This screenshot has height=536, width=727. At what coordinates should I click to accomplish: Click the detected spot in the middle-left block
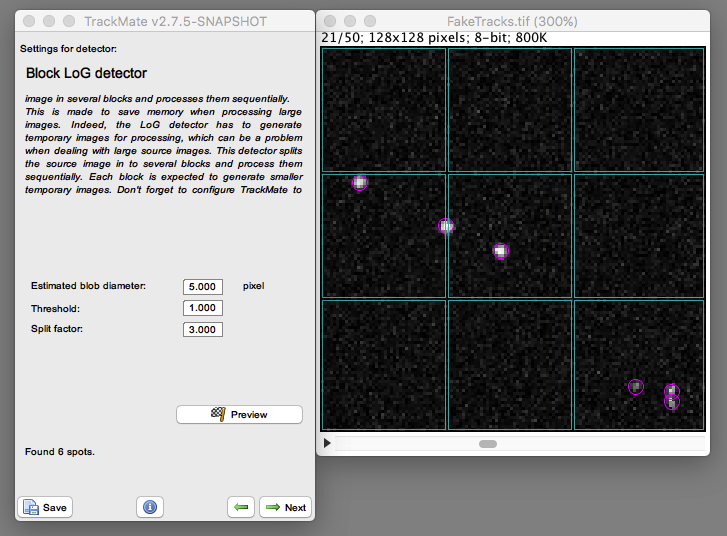[x=360, y=183]
